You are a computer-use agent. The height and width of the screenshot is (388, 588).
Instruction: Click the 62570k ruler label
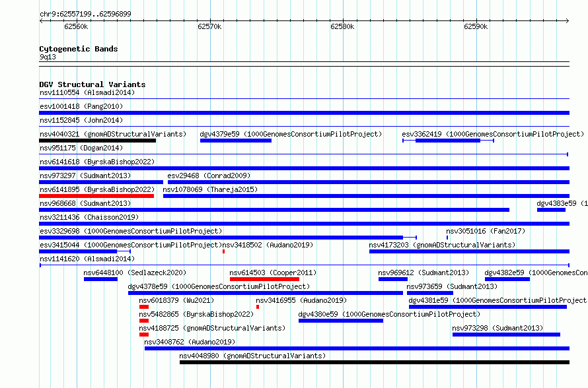click(209, 26)
